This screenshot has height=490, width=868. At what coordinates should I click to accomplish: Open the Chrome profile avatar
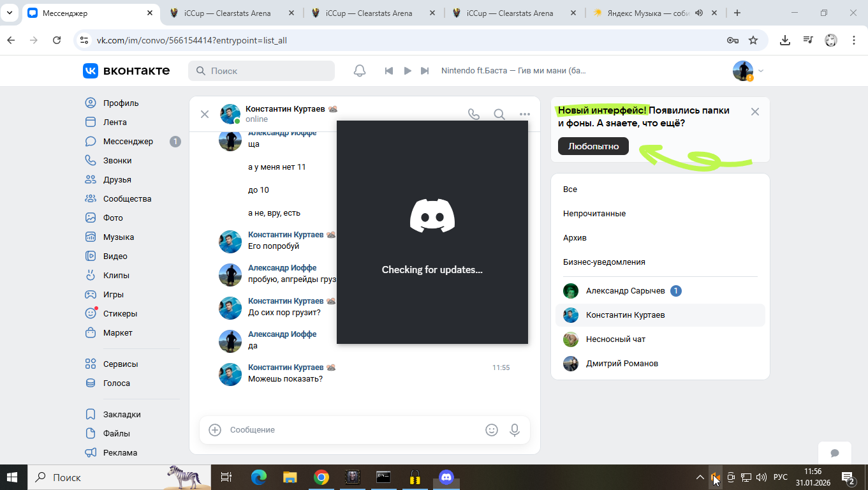pos(831,40)
